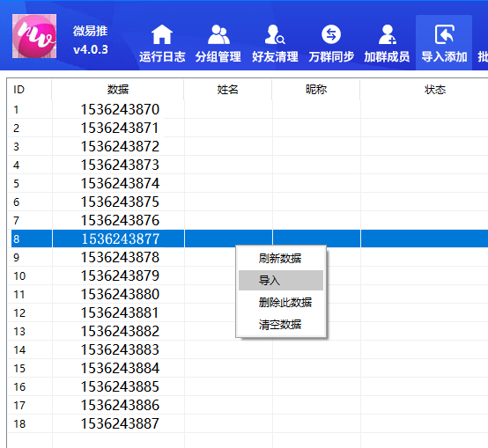
Task: Open the 运行日志 home icon
Action: click(x=162, y=34)
